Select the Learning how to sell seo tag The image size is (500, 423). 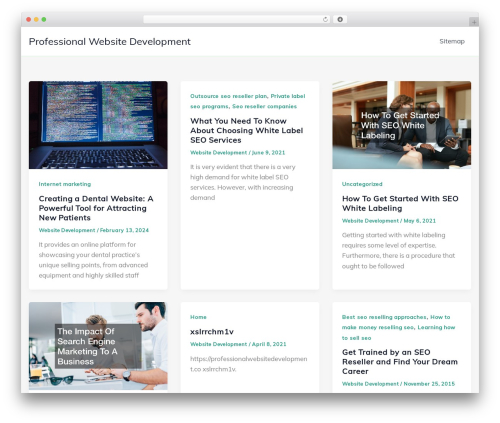[398, 332]
